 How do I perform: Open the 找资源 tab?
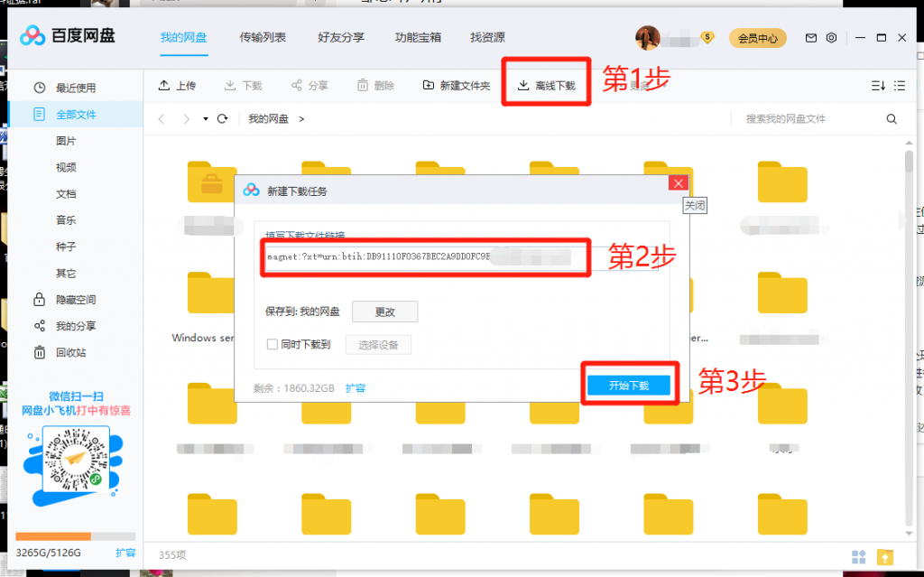(x=487, y=38)
